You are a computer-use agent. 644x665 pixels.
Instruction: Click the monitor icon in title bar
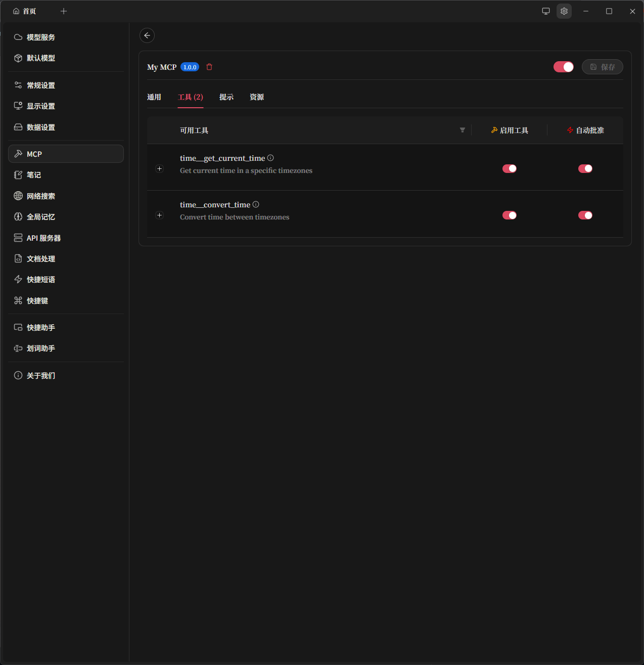click(546, 11)
